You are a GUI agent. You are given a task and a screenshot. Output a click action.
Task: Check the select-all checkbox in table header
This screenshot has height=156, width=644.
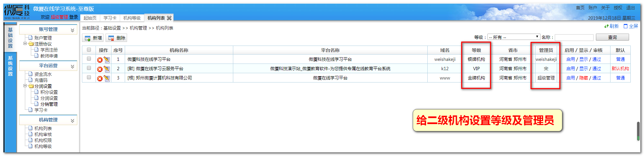(x=89, y=50)
